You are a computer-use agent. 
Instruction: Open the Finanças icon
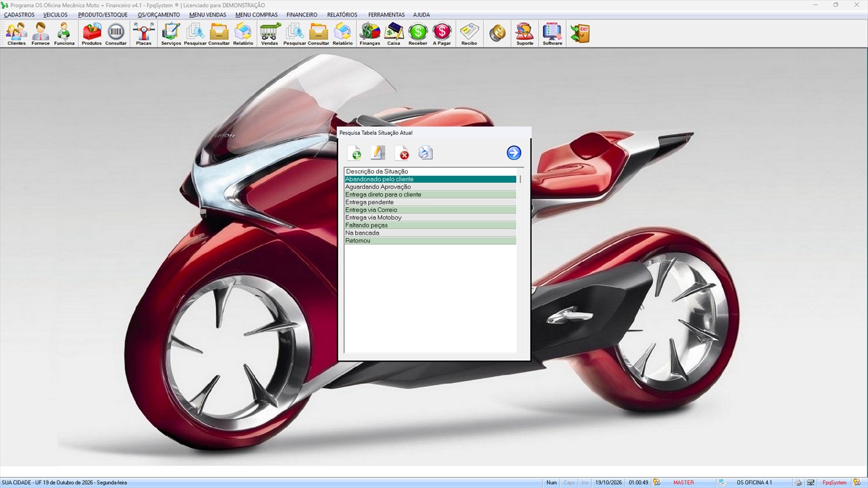[370, 34]
